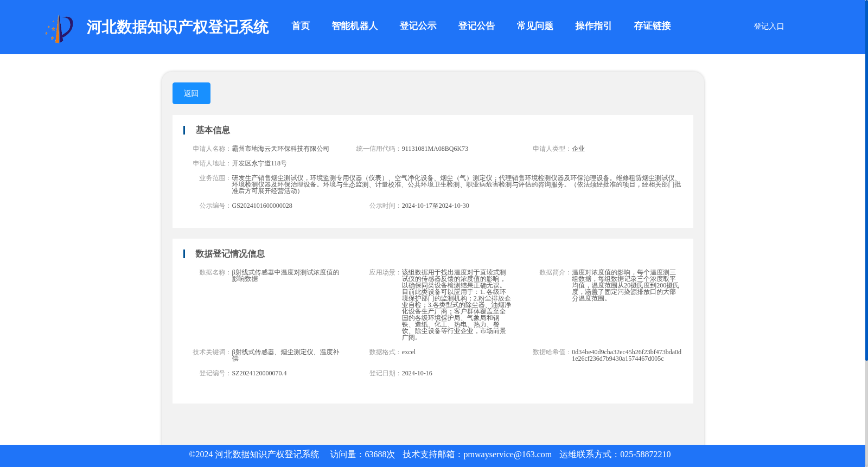The width and height of the screenshot is (868, 467).
Task: Click the footer visit count 63688次
Action: coord(380,455)
